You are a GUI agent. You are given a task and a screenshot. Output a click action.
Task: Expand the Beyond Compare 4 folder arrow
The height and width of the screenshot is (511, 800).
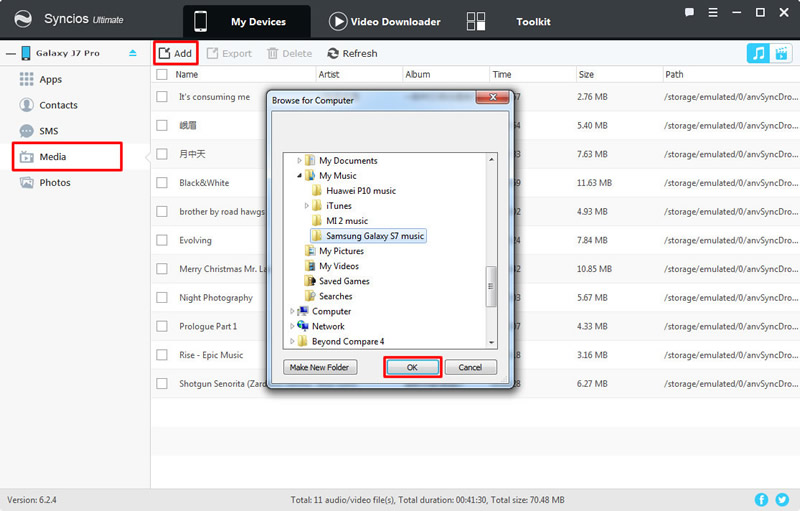(x=292, y=341)
